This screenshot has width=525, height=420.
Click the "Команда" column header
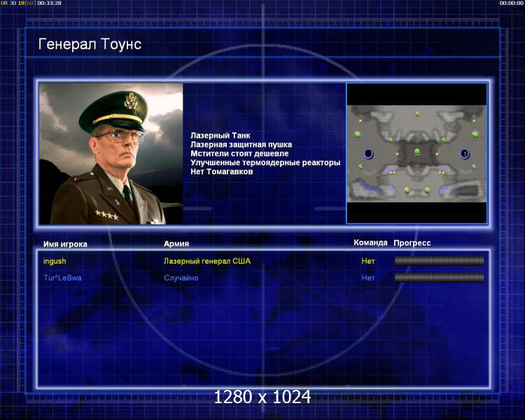(370, 242)
